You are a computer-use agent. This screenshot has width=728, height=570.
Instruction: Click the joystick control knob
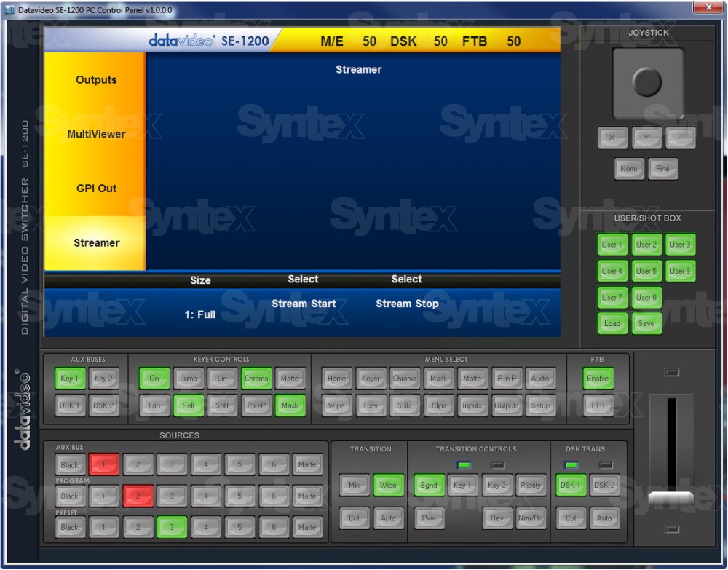(x=647, y=82)
